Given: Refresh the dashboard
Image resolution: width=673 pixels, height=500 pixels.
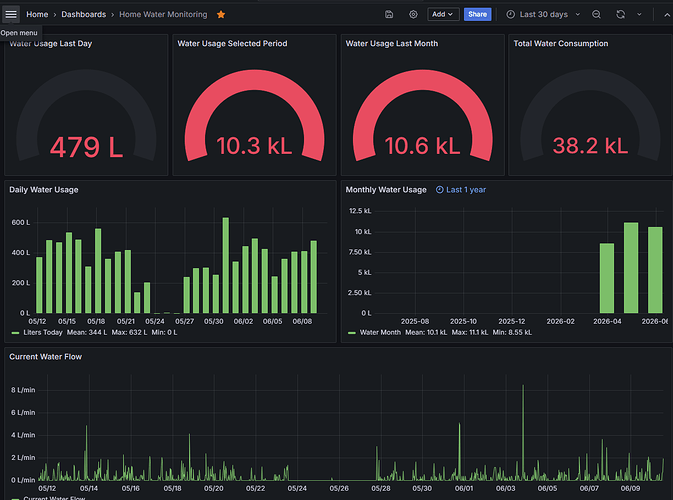Looking at the screenshot, I should click(x=620, y=15).
